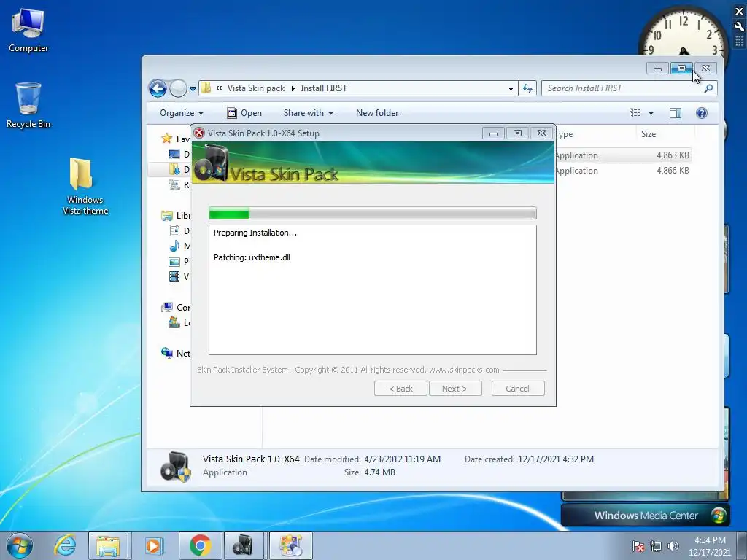The image size is (747, 560).
Task: Open Windows Media Player taskbar icon
Action: coord(153,545)
